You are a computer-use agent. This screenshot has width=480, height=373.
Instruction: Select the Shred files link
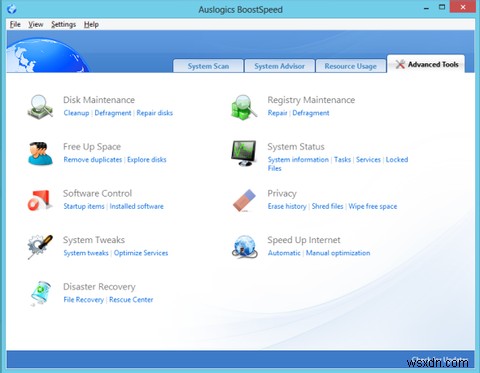click(x=327, y=206)
